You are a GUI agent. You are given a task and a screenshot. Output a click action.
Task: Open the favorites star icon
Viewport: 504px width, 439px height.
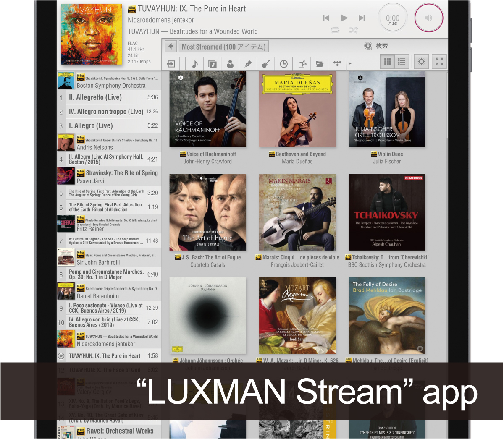(x=302, y=64)
